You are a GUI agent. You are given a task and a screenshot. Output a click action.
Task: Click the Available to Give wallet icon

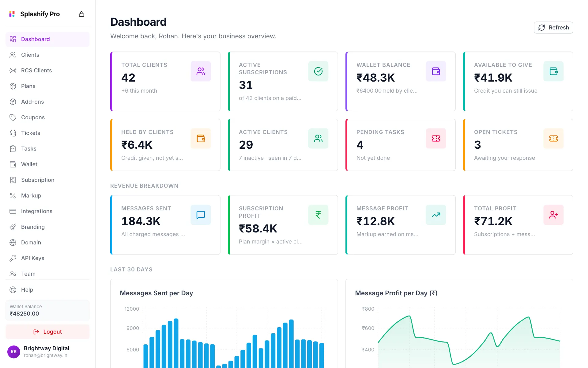(553, 71)
